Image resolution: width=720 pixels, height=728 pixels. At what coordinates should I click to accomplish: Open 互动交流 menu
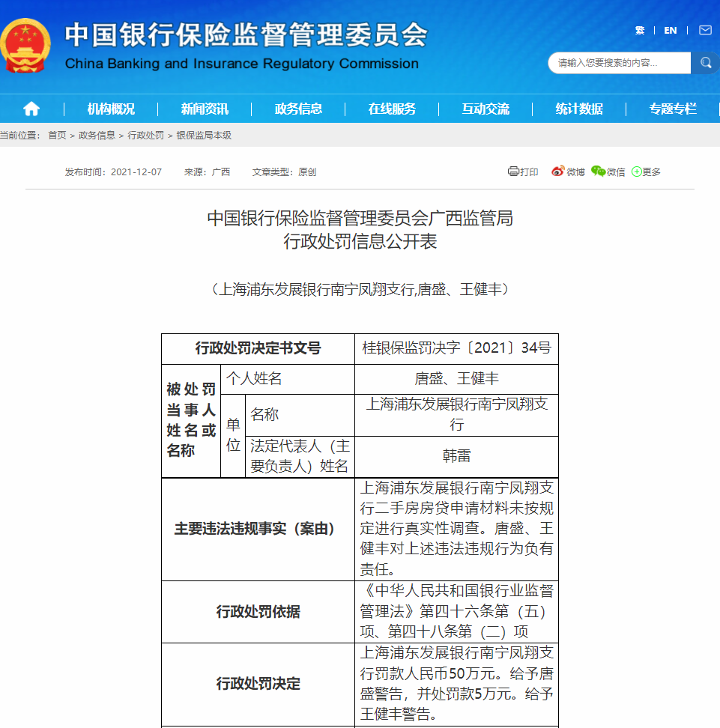click(485, 109)
